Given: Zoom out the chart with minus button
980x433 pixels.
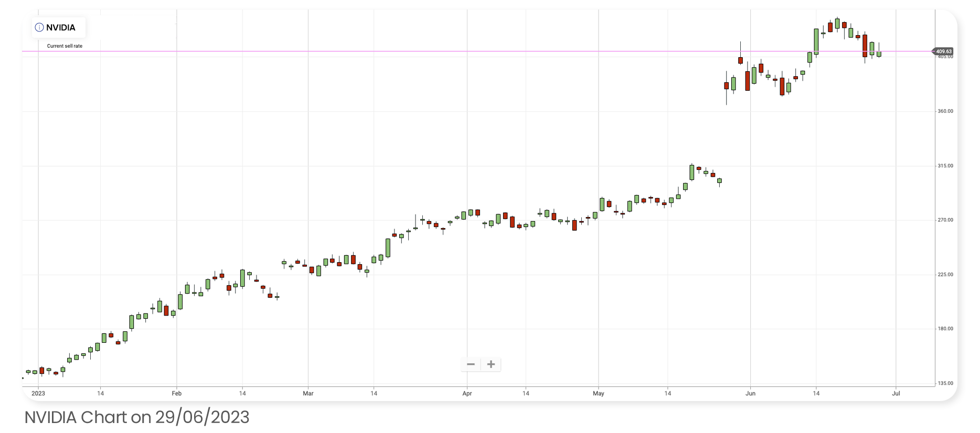Looking at the screenshot, I should [471, 364].
